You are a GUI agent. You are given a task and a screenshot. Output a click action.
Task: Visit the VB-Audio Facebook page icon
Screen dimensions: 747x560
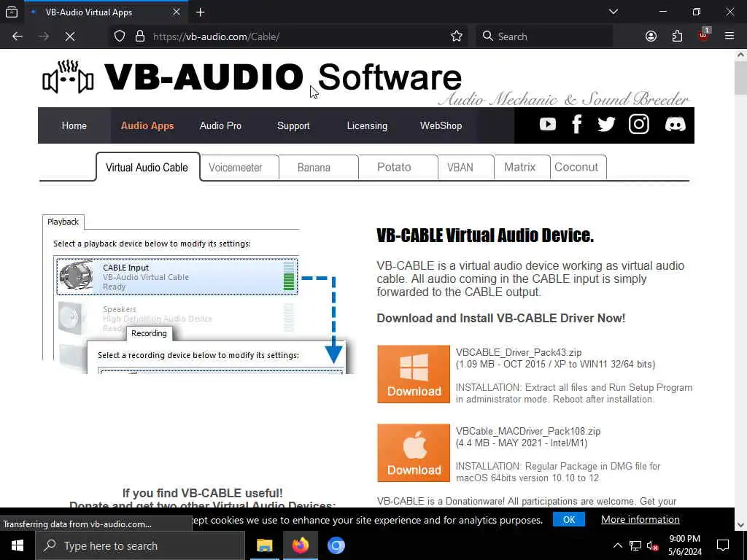(576, 125)
